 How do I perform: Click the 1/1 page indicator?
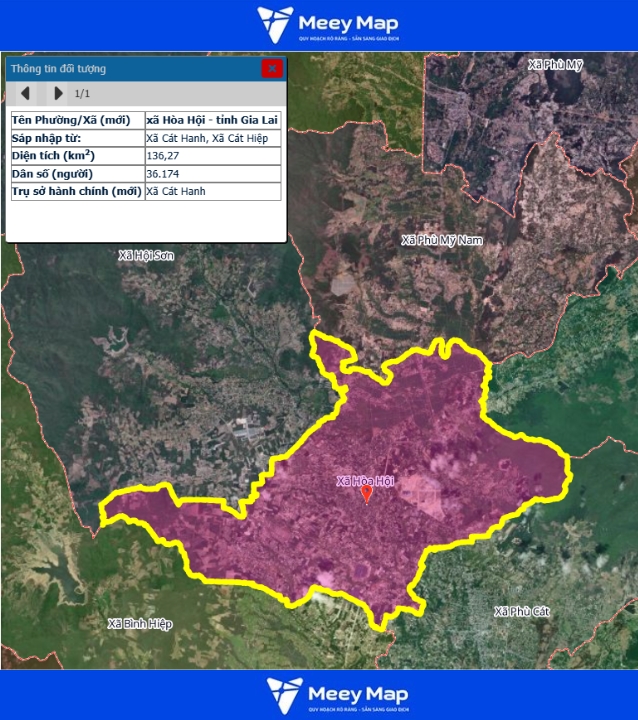(83, 93)
